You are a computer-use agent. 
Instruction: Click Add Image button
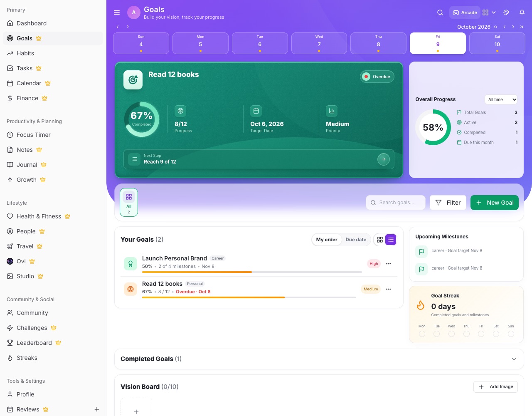[x=495, y=387]
